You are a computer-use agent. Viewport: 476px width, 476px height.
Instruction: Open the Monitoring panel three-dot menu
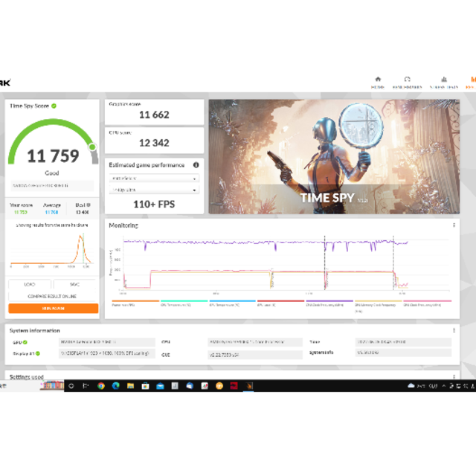454,225
